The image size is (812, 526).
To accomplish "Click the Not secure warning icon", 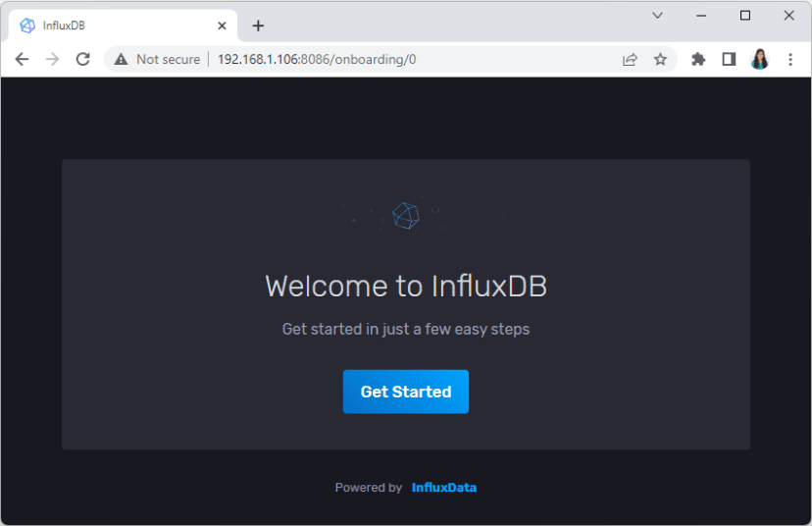I will tap(121, 59).
